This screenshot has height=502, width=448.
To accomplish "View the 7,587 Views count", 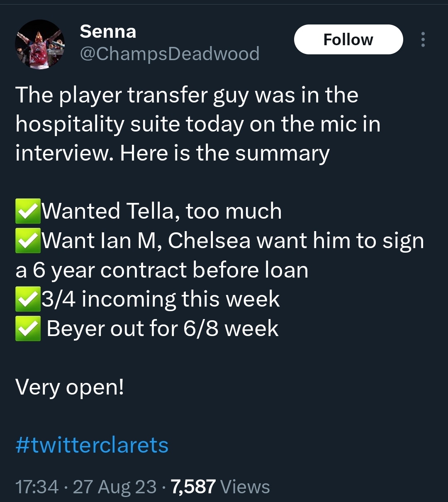I will point(220,487).
